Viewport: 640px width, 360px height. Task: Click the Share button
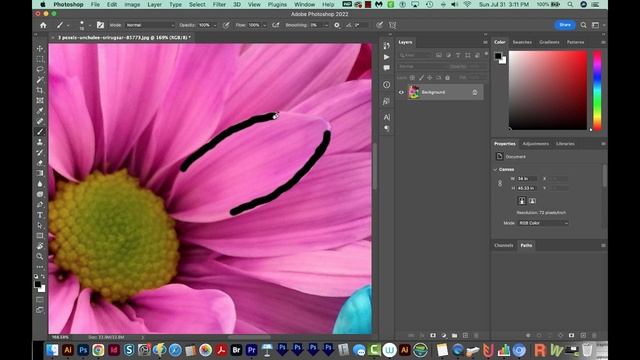[565, 25]
